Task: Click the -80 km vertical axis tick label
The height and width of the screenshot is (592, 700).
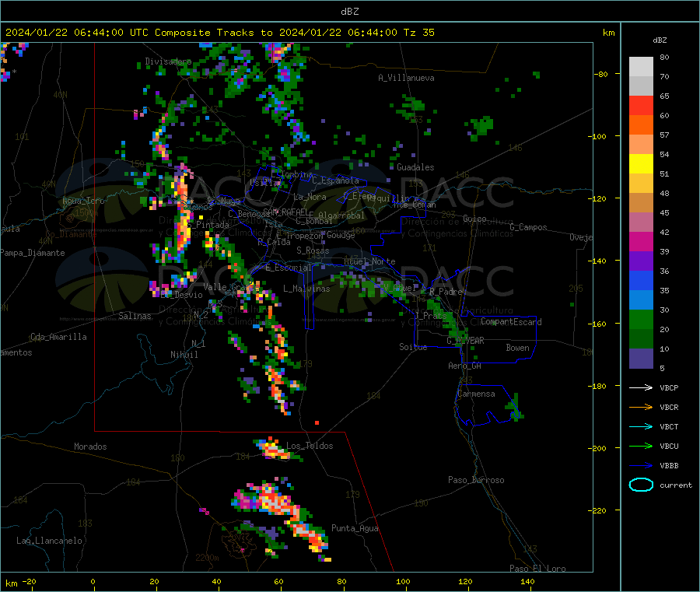Action: 600,74
